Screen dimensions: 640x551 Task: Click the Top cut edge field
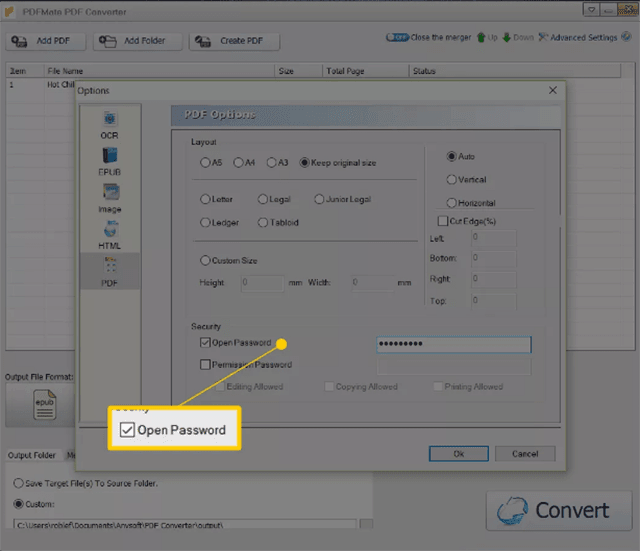point(493,301)
